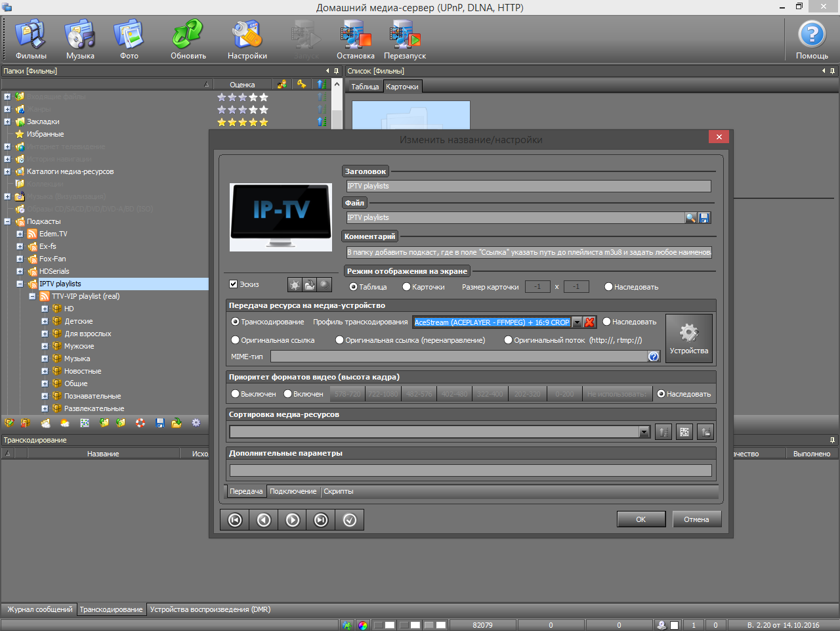Open Настройки (Settings) from the toolbar
This screenshot has width=840, height=631.
(247, 39)
